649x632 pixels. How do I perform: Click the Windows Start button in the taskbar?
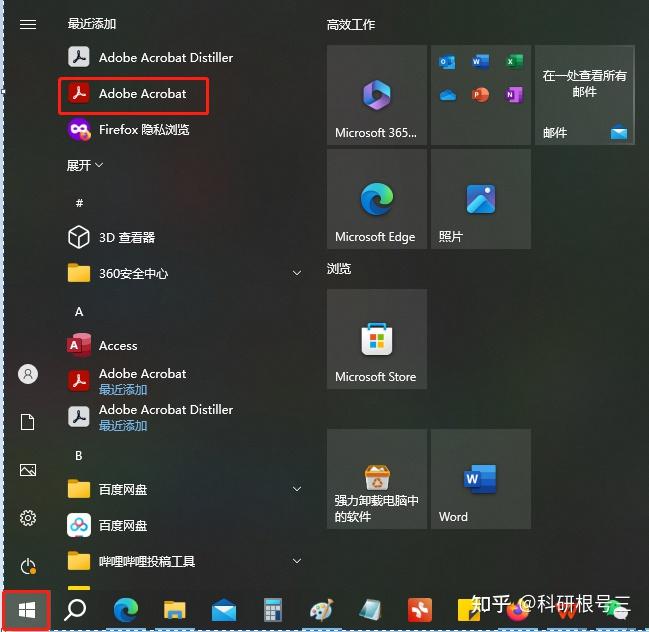[26, 610]
